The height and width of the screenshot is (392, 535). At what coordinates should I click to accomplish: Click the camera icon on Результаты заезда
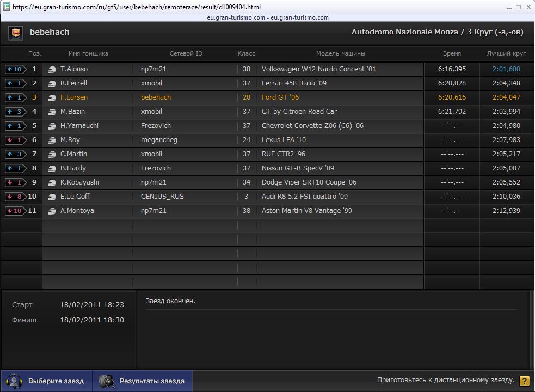pyautogui.click(x=107, y=381)
